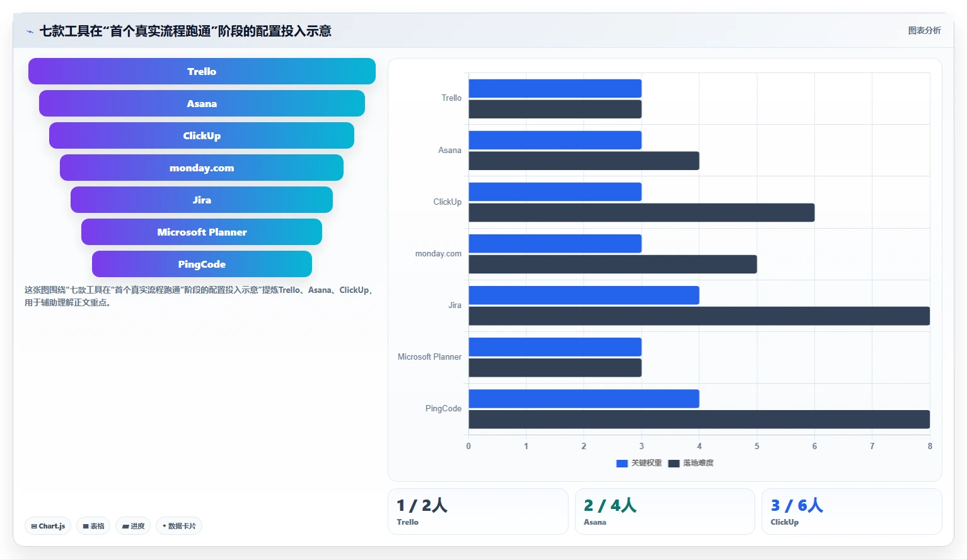
Task: Click the description paragraph starting 这张图围绕
Action: click(199, 296)
